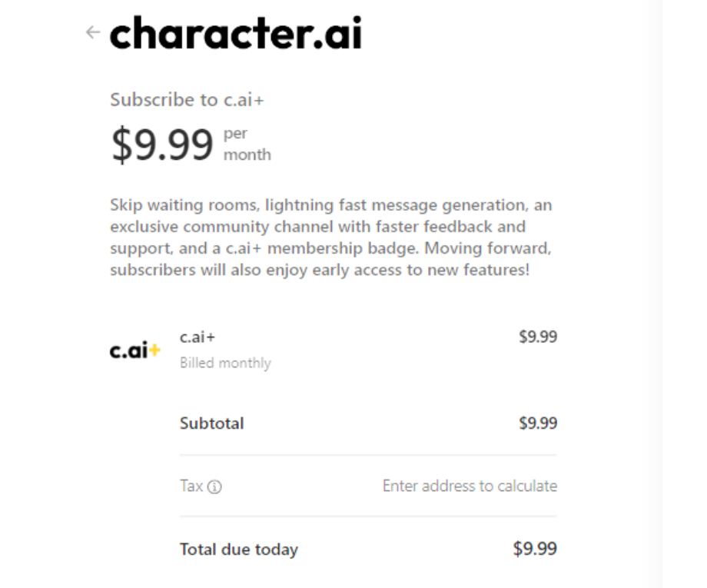Click the character.ai logo
This screenshot has width=707, height=588.
(x=236, y=32)
